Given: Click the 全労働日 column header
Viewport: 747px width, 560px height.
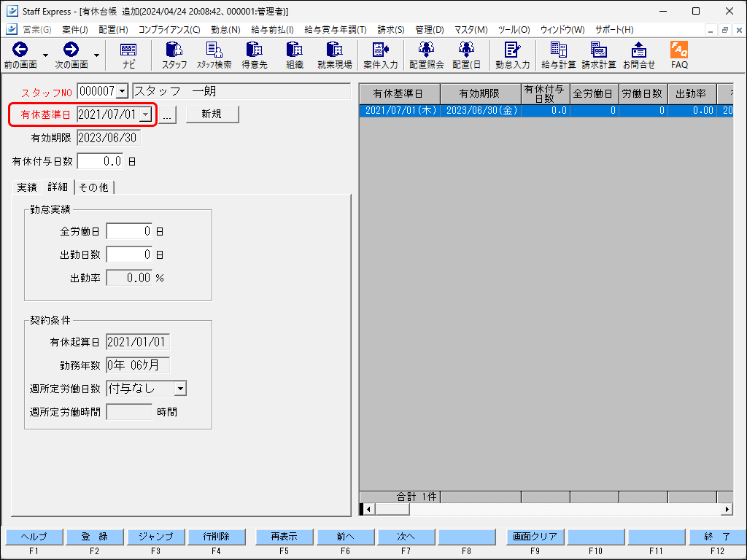Looking at the screenshot, I should pyautogui.click(x=594, y=94).
